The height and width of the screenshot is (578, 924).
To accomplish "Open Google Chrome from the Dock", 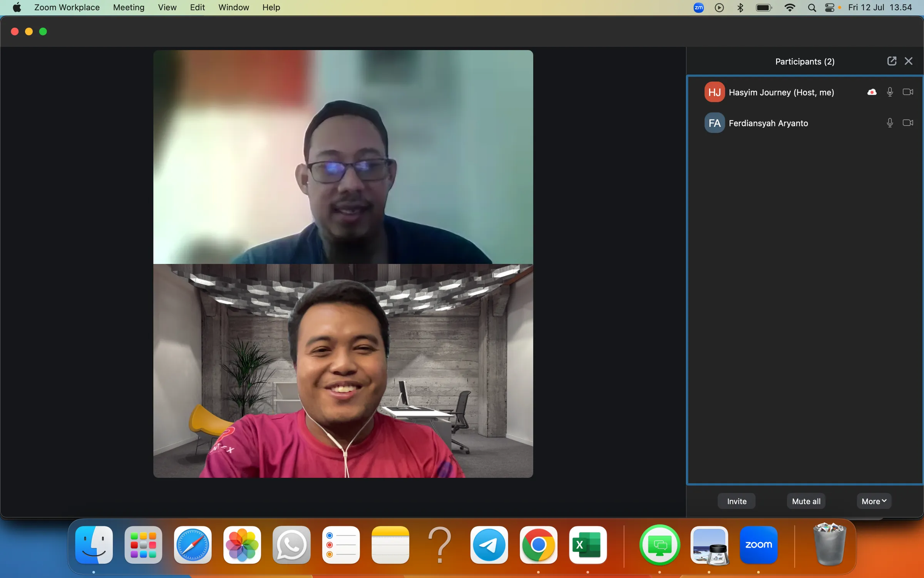I will tap(538, 545).
